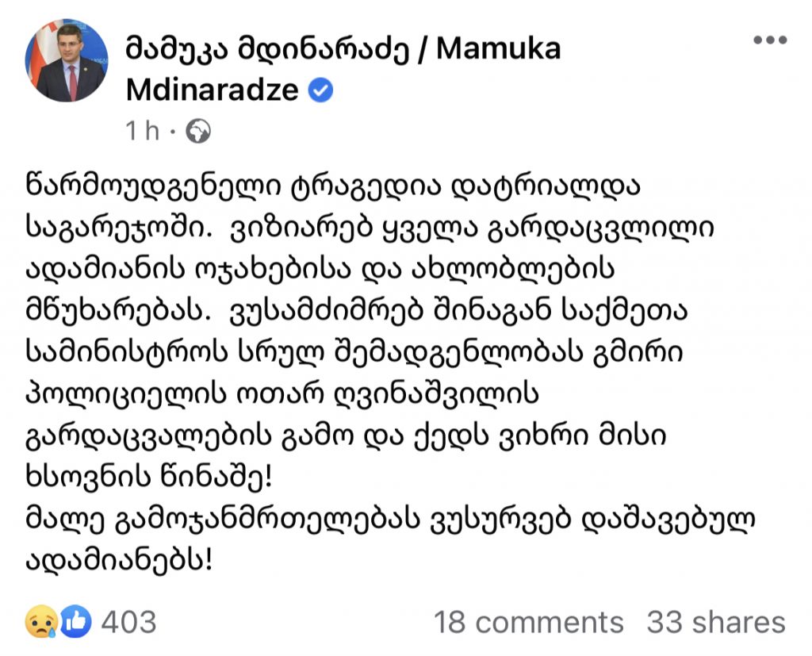
Task: Open the 18 comments link
Action: (x=529, y=622)
